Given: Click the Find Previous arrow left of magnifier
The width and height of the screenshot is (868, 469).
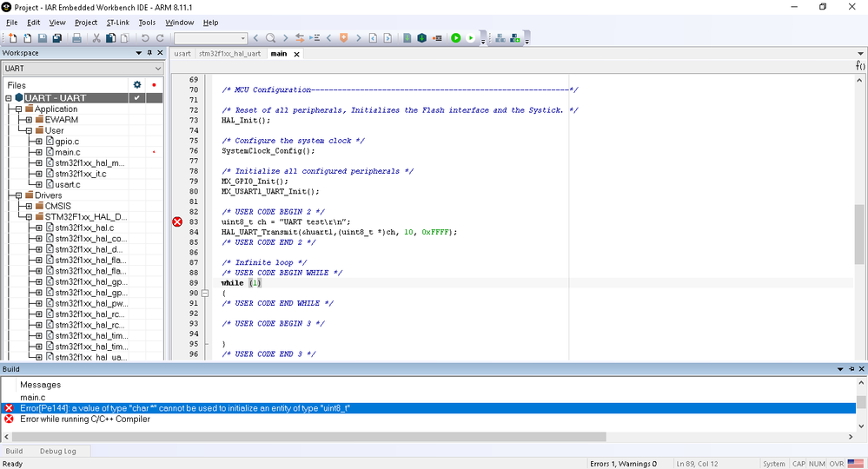Looking at the screenshot, I should coord(255,38).
